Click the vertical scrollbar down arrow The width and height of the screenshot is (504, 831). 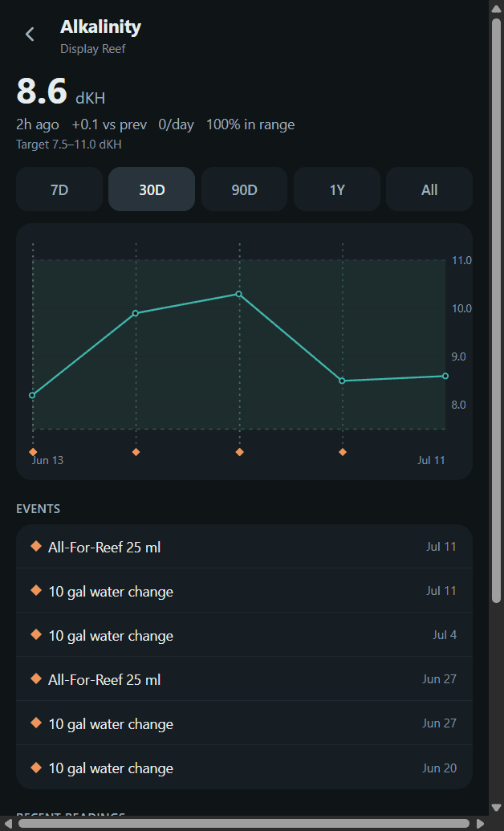coord(496,808)
